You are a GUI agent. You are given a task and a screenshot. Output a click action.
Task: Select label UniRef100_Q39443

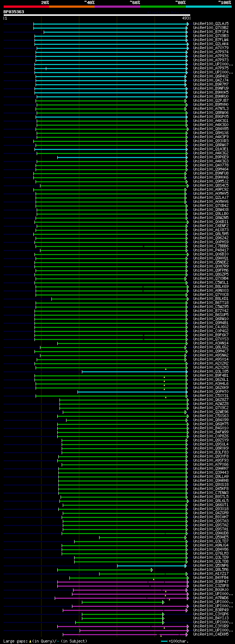[x=211, y=472]
